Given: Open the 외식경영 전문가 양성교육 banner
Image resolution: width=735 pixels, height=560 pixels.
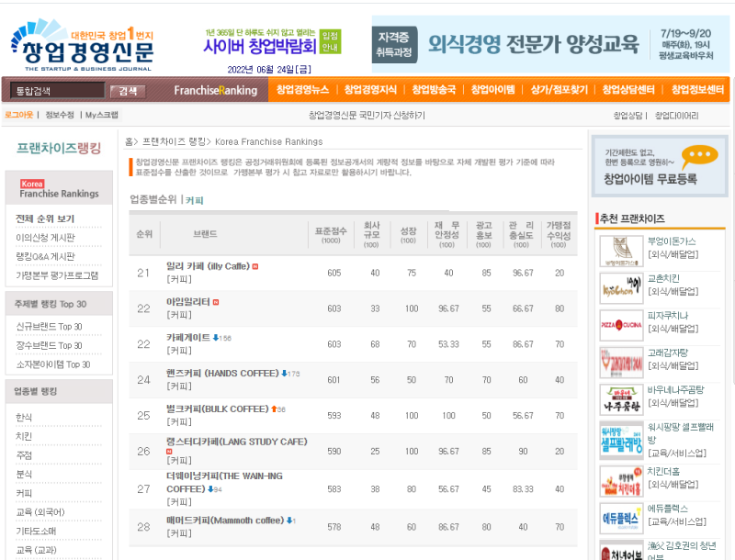Looking at the screenshot, I should tap(550, 44).
